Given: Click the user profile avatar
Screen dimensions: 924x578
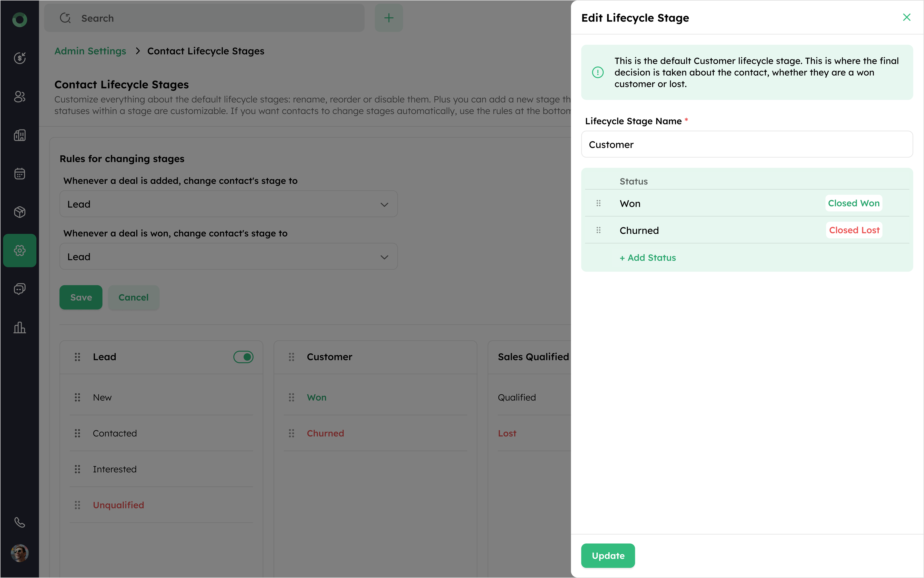Looking at the screenshot, I should [x=19, y=553].
